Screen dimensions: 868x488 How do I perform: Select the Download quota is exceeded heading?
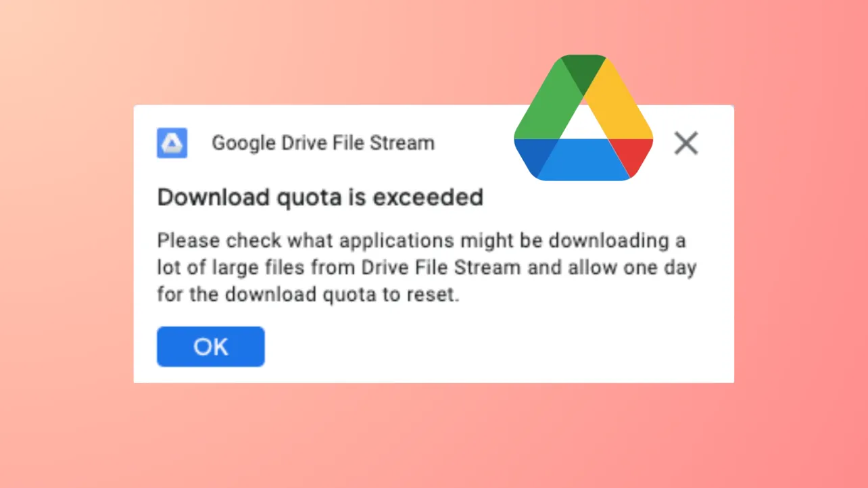coord(320,197)
